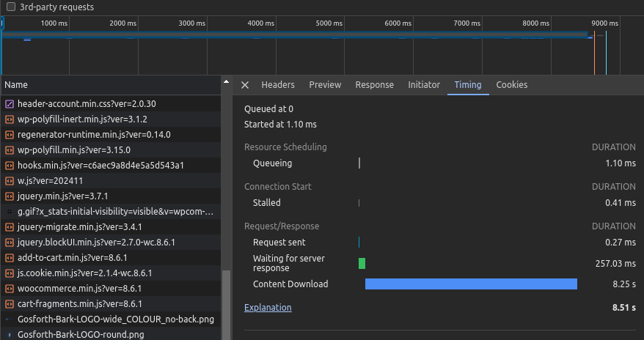Image resolution: width=644 pixels, height=340 pixels.
Task: Click script icon for wp-polyfill.min.js?ver=3.15.0
Action: (10, 150)
